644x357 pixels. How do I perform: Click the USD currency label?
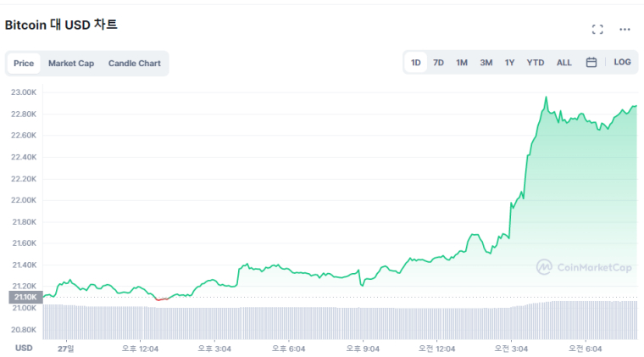(24, 348)
